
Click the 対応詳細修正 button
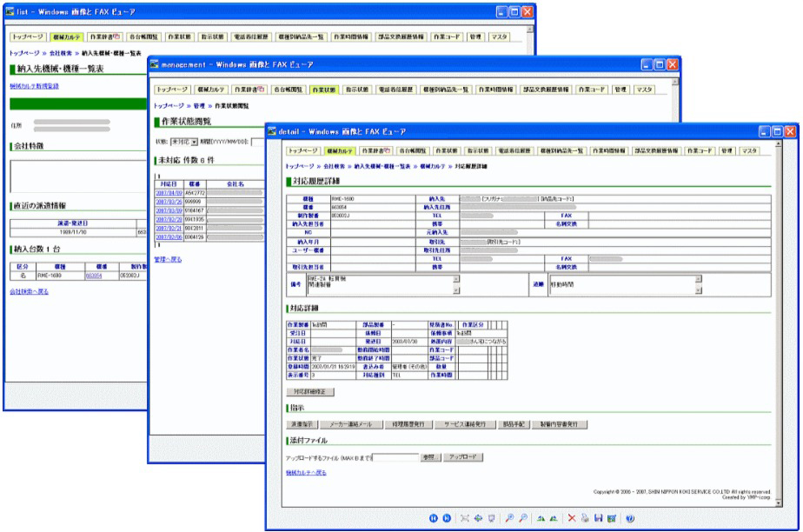coord(311,392)
